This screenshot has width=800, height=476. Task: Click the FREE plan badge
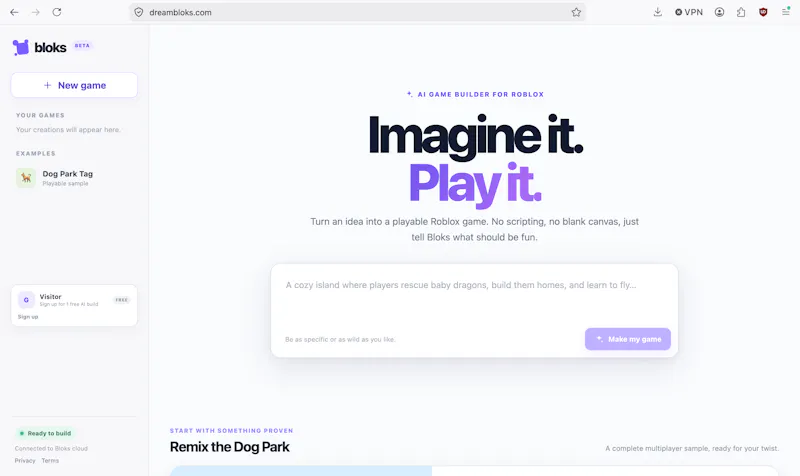121,300
